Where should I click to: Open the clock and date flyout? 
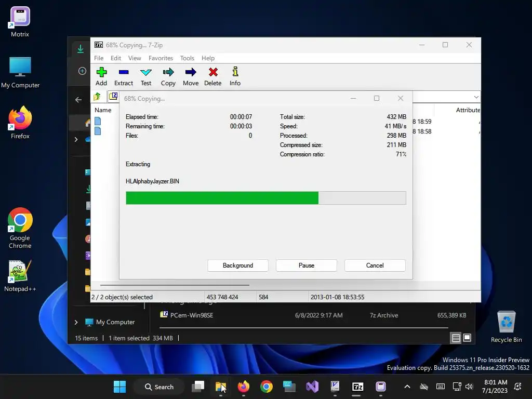tap(495, 387)
